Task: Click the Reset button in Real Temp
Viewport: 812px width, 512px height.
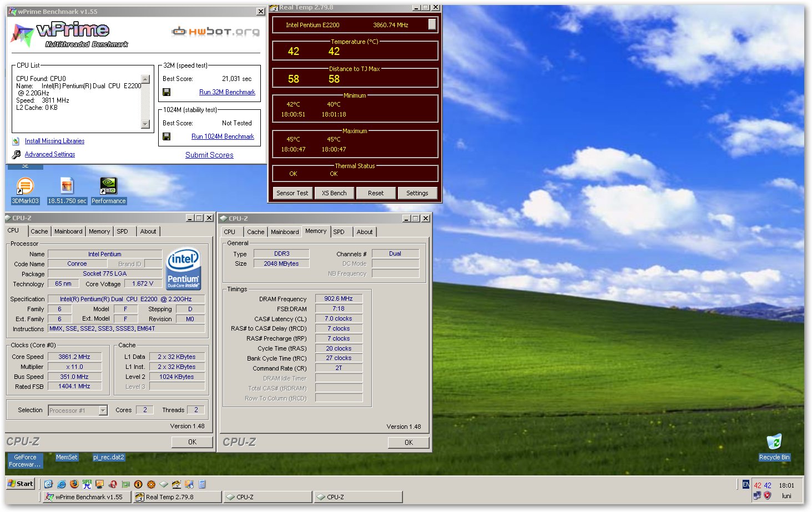Action: (376, 193)
